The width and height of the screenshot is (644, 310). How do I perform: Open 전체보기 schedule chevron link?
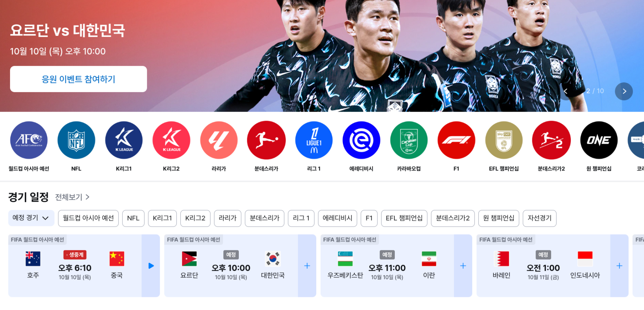pyautogui.click(x=72, y=197)
